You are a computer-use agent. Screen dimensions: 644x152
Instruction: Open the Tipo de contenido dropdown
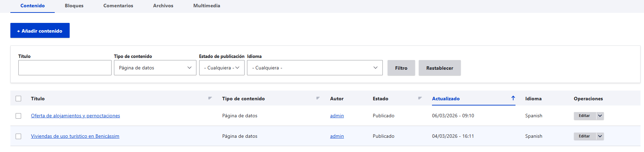[x=155, y=68]
